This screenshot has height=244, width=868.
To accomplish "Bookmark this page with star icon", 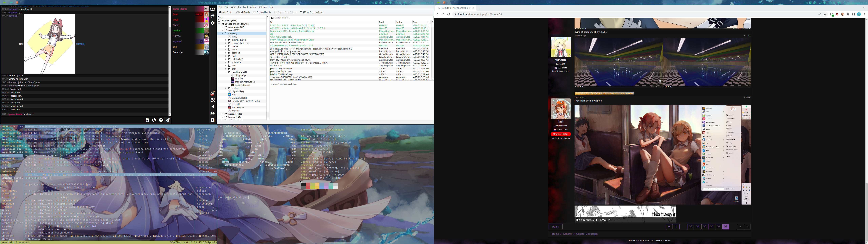I will click(x=825, y=14).
